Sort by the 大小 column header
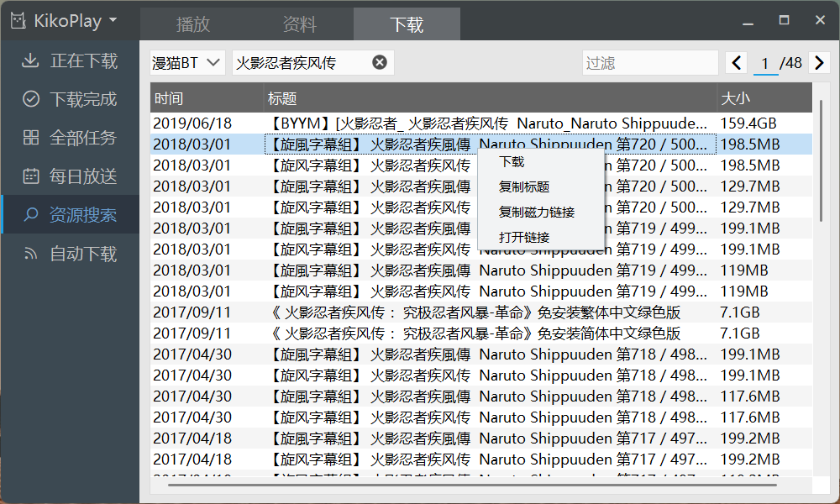The height and width of the screenshot is (504, 840). pyautogui.click(x=764, y=98)
